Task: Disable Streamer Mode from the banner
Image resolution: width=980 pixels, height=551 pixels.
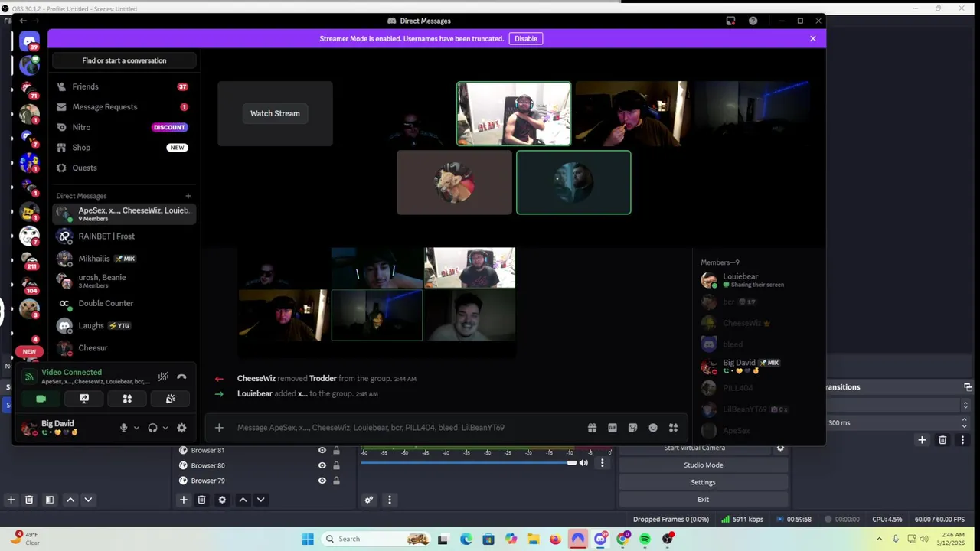Action: tap(526, 38)
